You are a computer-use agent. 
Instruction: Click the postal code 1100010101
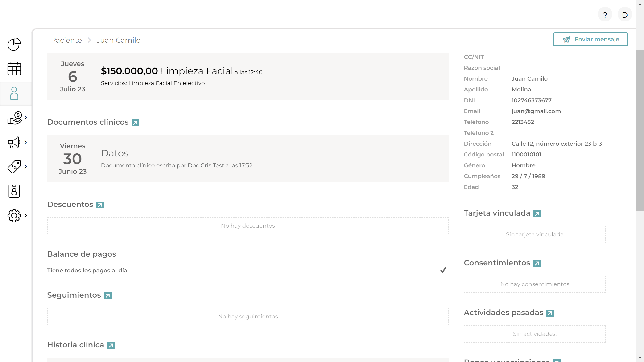point(526,155)
